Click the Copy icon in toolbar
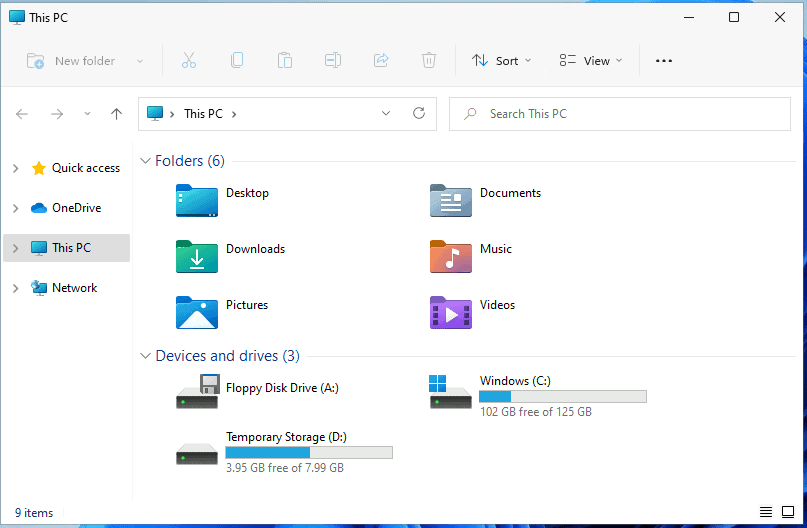 click(237, 61)
